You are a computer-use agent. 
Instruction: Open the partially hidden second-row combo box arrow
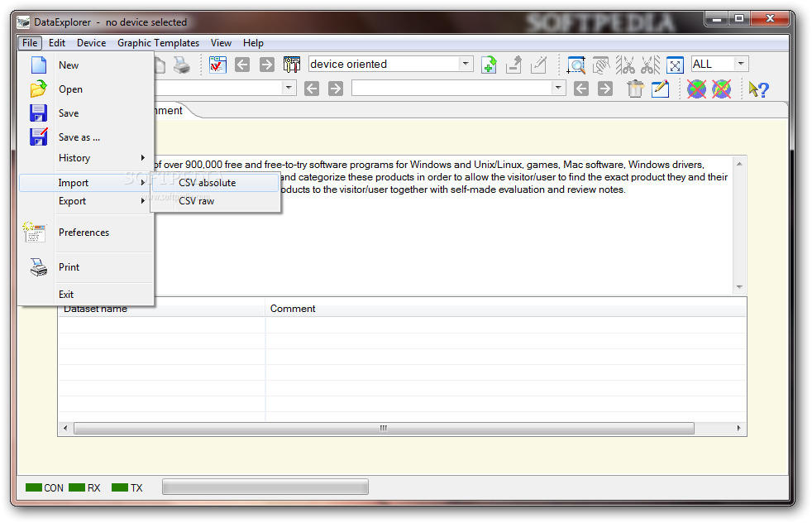tap(289, 88)
